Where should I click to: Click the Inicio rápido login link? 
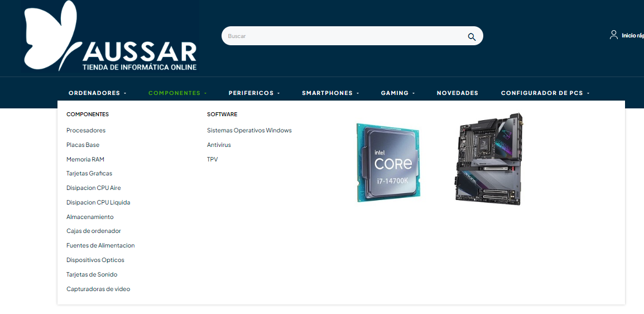coord(632,36)
